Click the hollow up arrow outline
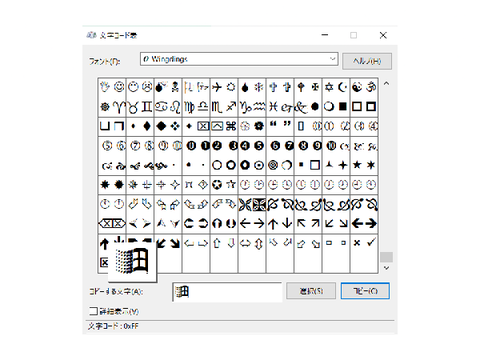 click(217, 243)
